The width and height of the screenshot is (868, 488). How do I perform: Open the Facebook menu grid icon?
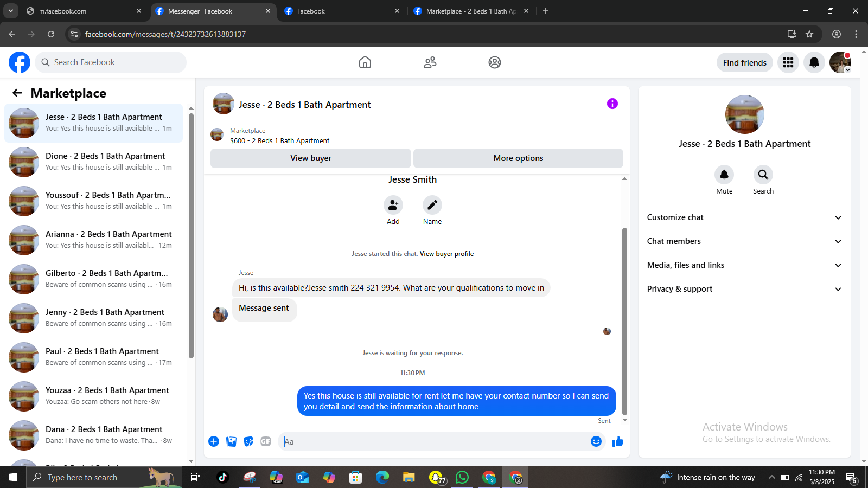788,62
